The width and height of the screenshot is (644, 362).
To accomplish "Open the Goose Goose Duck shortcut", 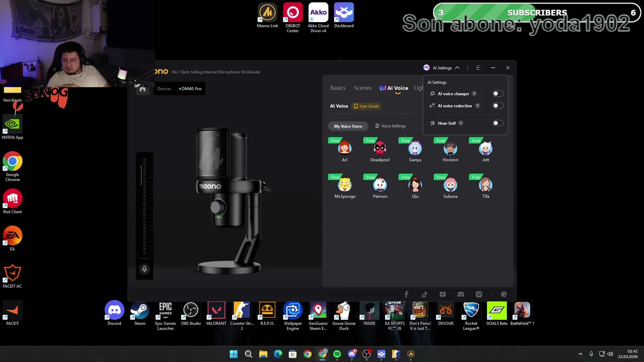I will tap(344, 316).
